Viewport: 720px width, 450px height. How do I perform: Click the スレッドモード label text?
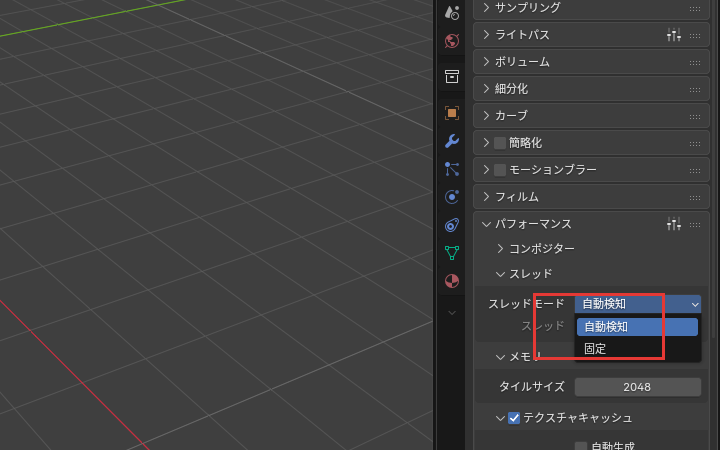[526, 304]
